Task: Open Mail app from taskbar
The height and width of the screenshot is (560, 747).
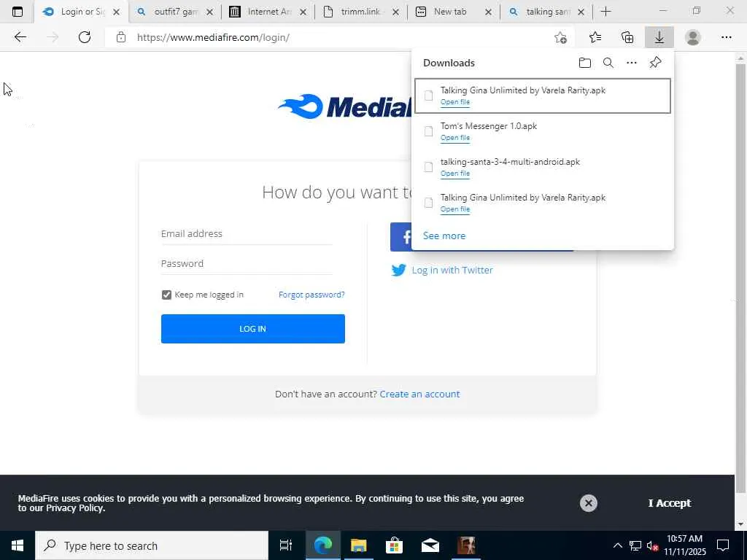Action: 430,545
